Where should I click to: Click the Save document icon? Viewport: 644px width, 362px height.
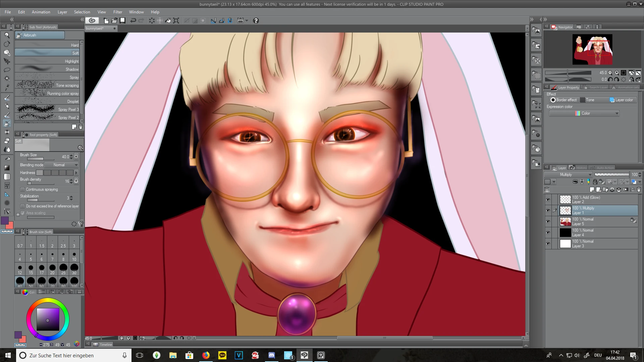click(123, 21)
